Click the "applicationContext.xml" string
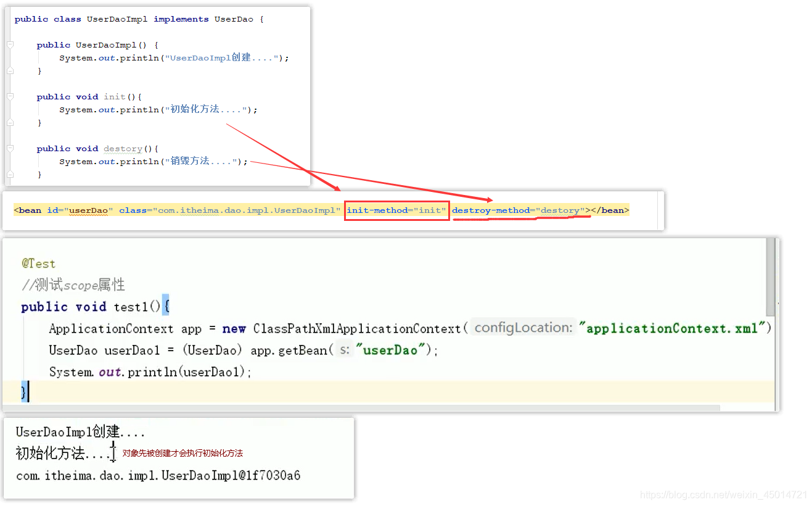The image size is (812, 506). (x=673, y=328)
